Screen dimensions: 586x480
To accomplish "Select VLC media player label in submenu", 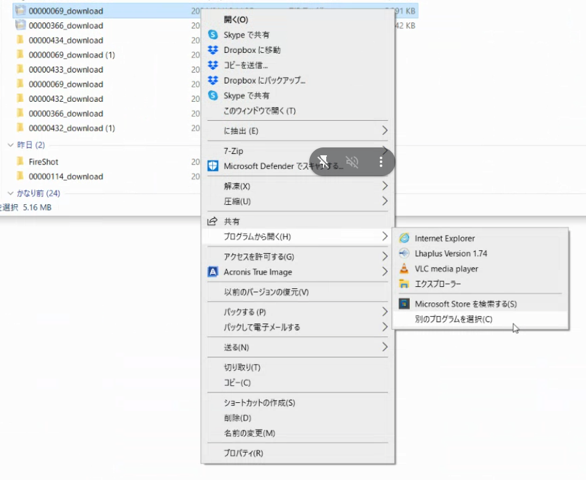I will click(446, 269).
